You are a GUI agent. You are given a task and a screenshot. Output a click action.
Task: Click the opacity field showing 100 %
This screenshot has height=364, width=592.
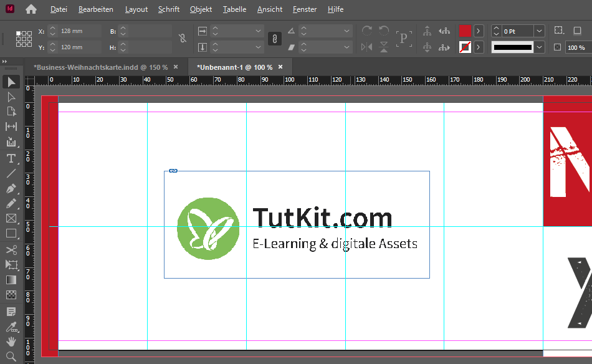(x=578, y=47)
